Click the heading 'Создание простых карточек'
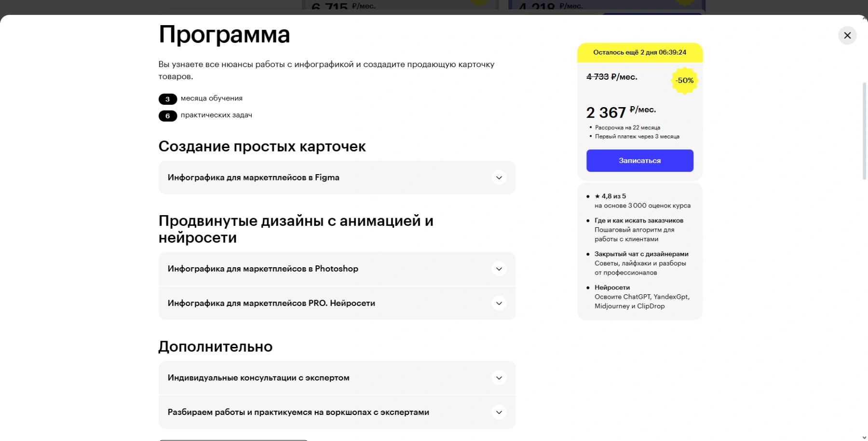Screen dimensions: 868x441 tap(262, 146)
